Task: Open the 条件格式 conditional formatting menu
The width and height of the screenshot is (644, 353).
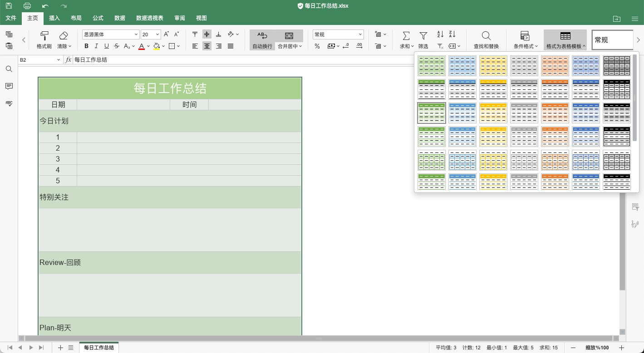Action: (x=526, y=40)
